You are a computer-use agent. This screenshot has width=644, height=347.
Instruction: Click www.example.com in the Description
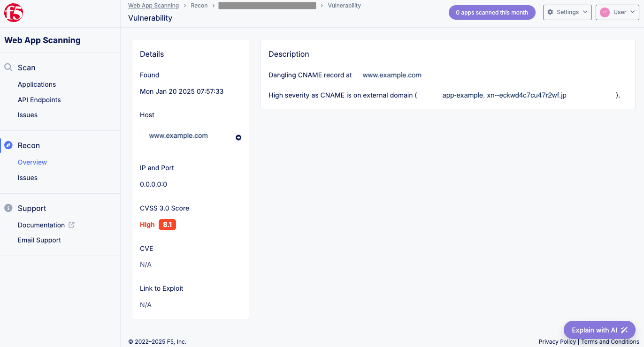(392, 75)
